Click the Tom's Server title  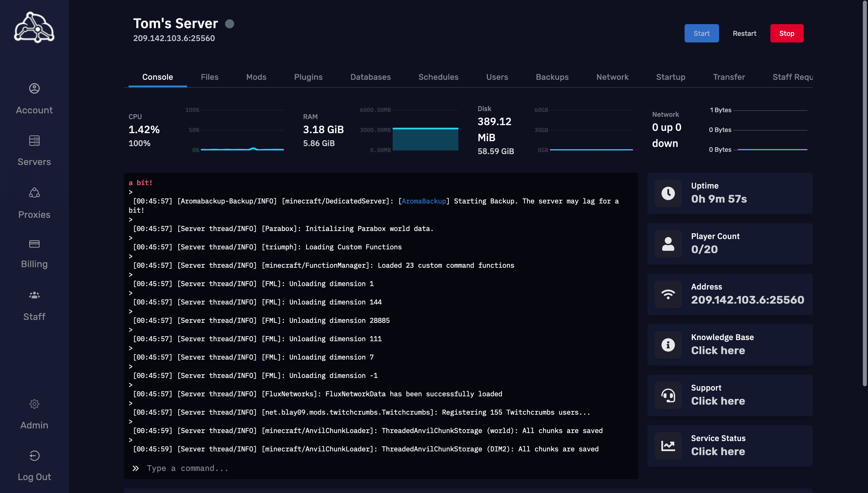pyautogui.click(x=175, y=23)
